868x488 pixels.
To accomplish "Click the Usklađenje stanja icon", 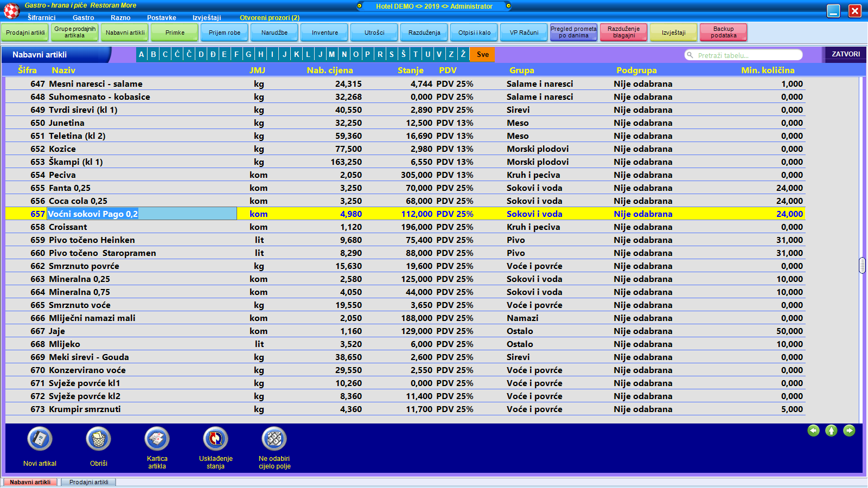I will 215,439.
